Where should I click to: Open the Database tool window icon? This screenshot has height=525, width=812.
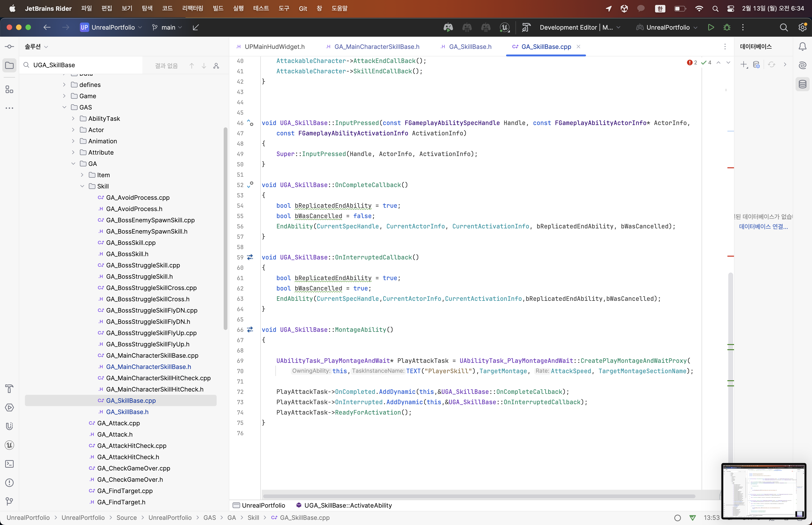point(802,84)
